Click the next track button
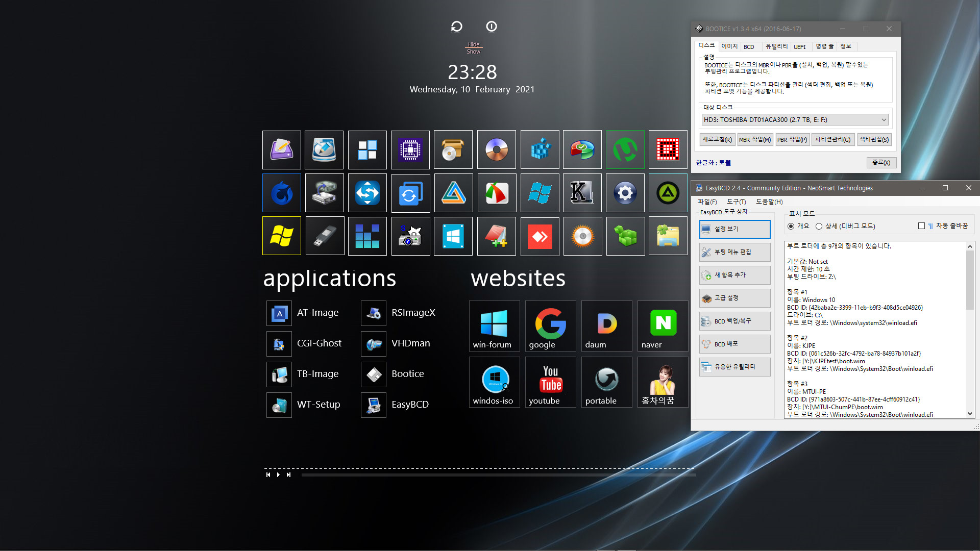 pyautogui.click(x=288, y=475)
